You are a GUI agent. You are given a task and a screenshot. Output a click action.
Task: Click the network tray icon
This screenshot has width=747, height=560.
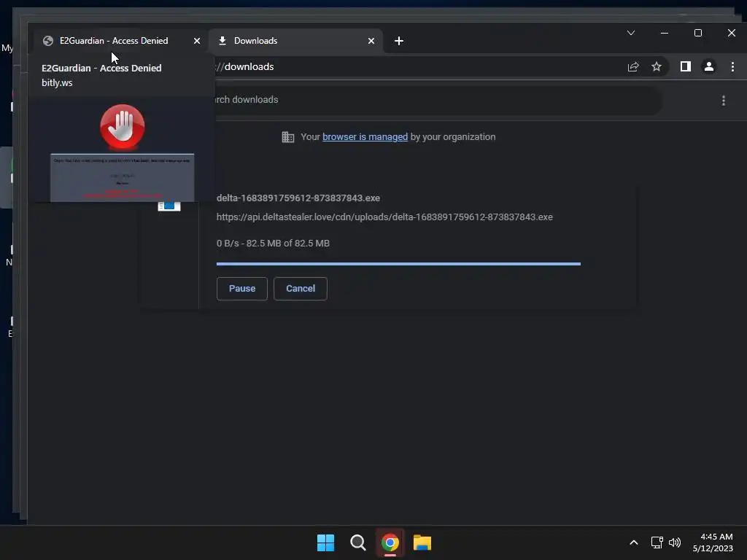(657, 542)
